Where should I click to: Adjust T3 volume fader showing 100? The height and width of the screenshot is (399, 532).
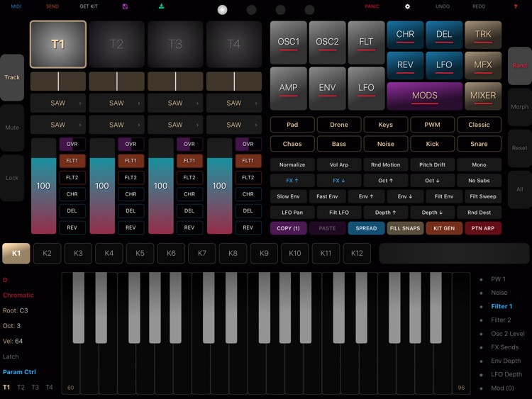point(161,186)
